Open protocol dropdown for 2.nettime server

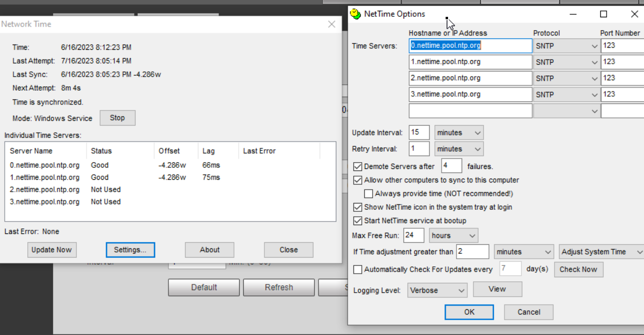567,79
